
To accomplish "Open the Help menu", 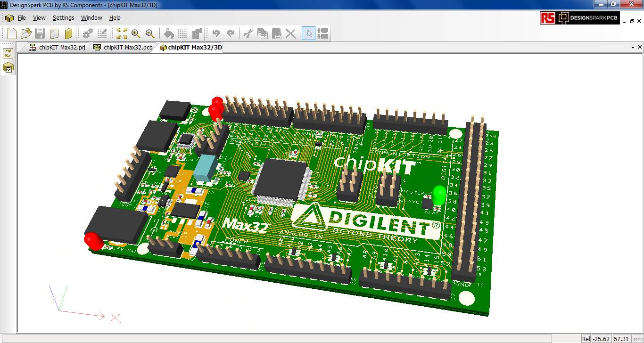I will click(x=115, y=18).
